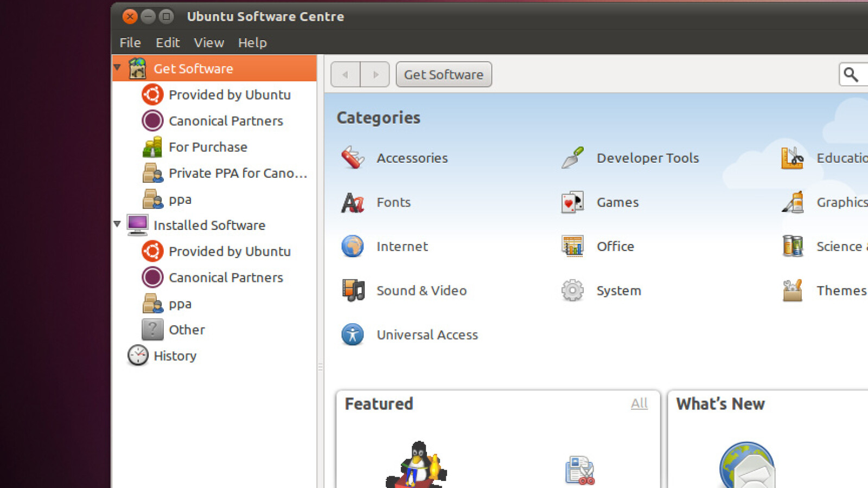Select For Purchase in the sidebar
868x488 pixels.
coord(208,147)
